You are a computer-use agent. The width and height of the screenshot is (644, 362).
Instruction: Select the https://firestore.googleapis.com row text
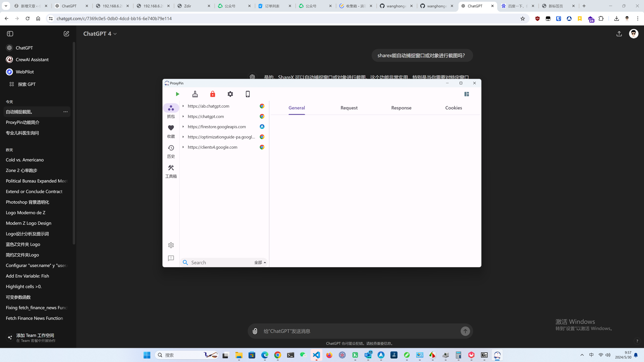tap(217, 127)
